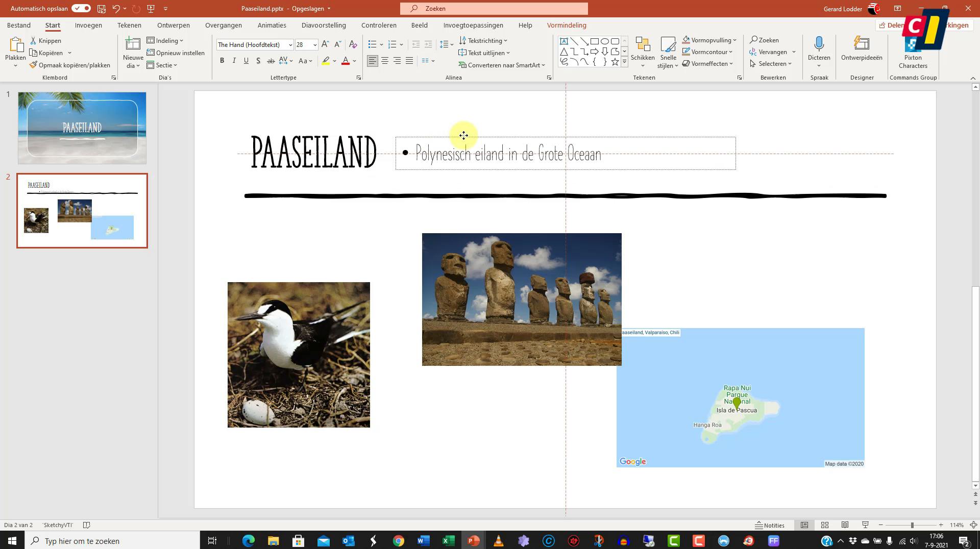The width and height of the screenshot is (980, 549).
Task: Click the Vervangen button
Action: click(x=772, y=52)
